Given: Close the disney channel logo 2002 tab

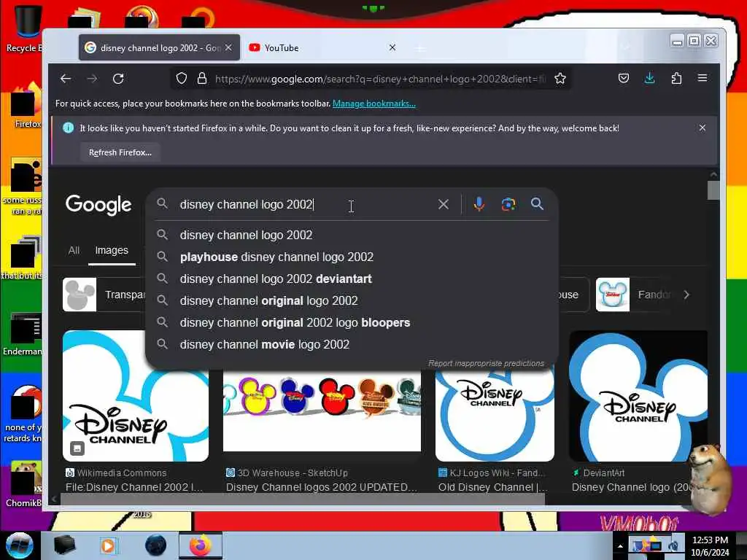Looking at the screenshot, I should pyautogui.click(x=228, y=47).
